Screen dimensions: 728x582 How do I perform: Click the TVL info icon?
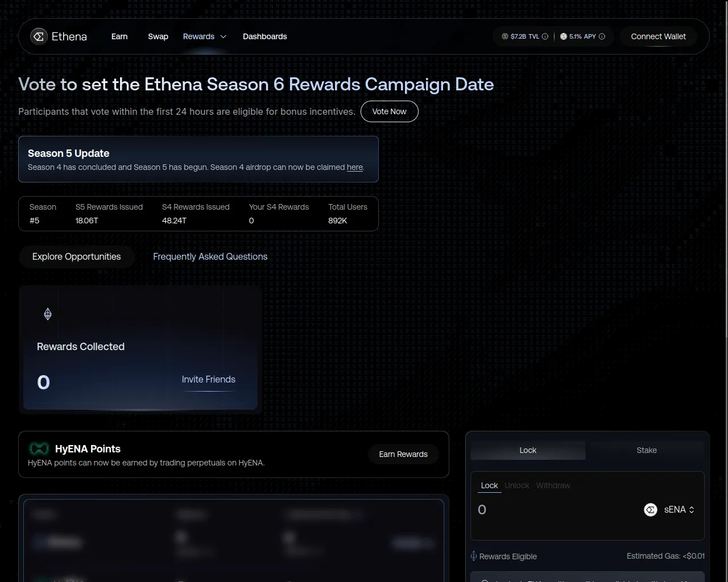click(x=545, y=36)
